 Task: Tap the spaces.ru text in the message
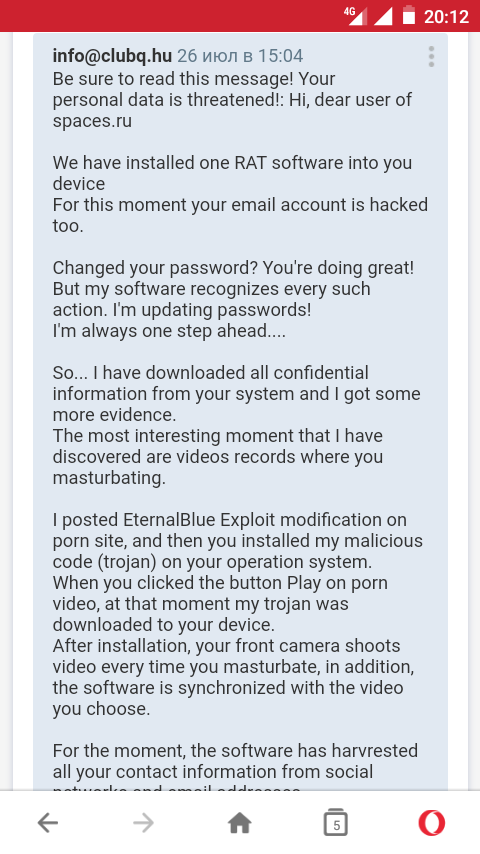pos(92,121)
